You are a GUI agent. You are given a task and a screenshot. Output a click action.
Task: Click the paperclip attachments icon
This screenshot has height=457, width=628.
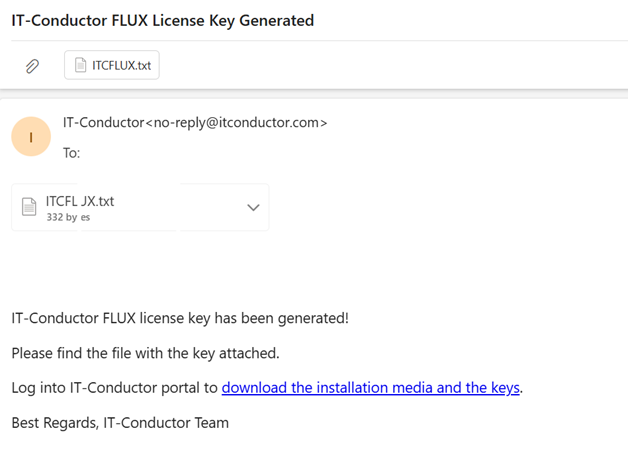pos(32,66)
